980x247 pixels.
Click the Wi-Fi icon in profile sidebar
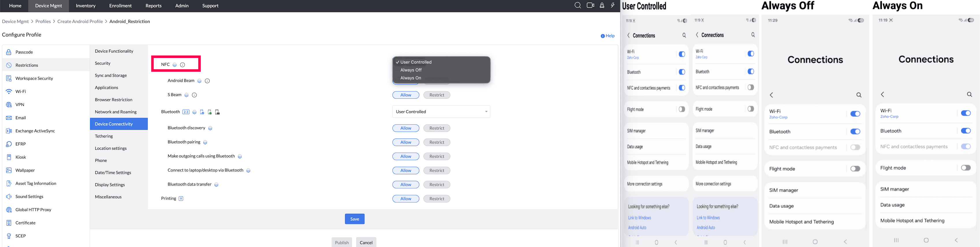pos(9,91)
